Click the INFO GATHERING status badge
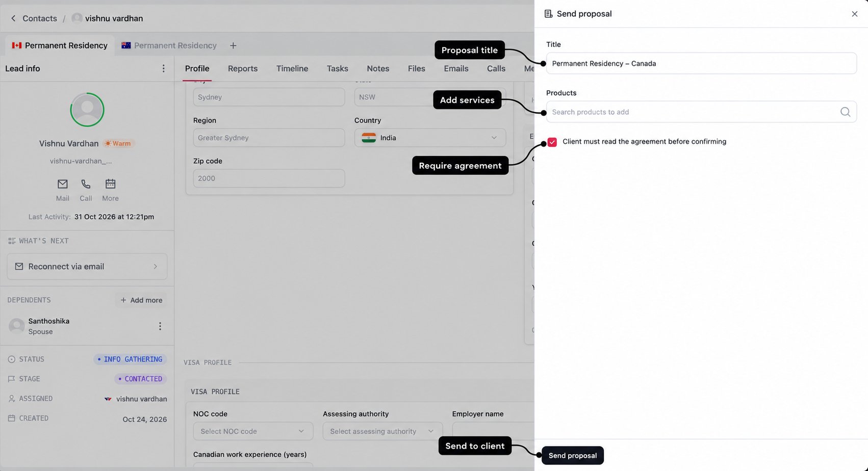Screen dimensions: 868x471 (x=130, y=359)
